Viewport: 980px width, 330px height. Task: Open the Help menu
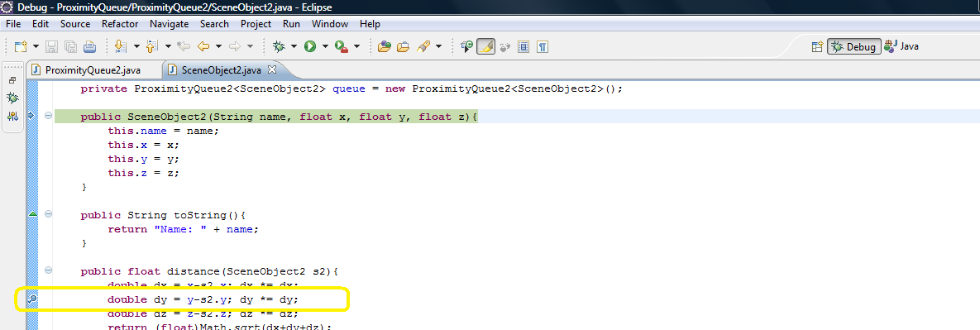click(370, 24)
